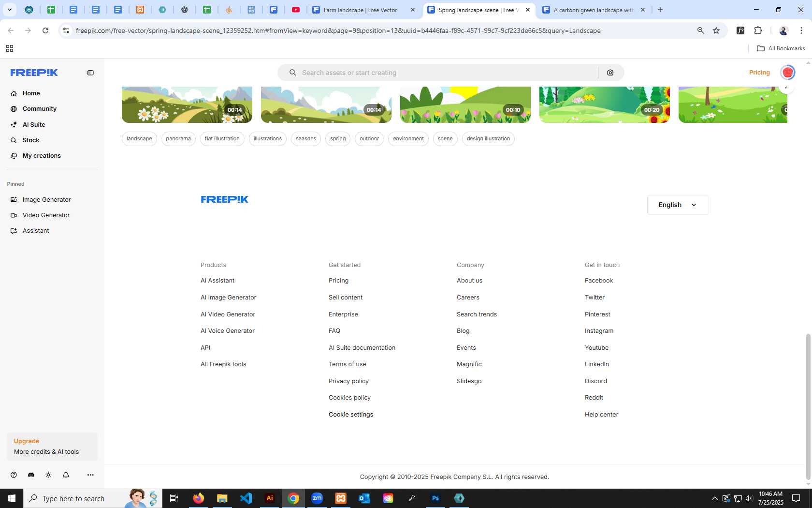
Task: Open the YouTube pinned tab
Action: click(296, 10)
